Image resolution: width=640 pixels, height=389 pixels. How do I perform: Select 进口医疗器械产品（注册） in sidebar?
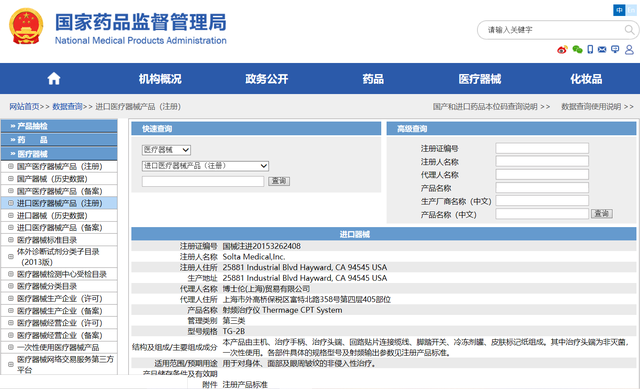[59, 203]
